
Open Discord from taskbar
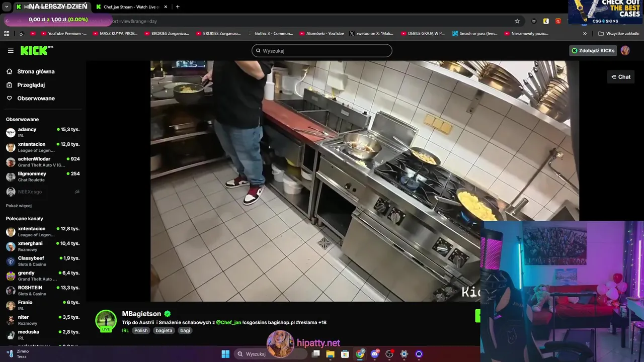point(374,354)
